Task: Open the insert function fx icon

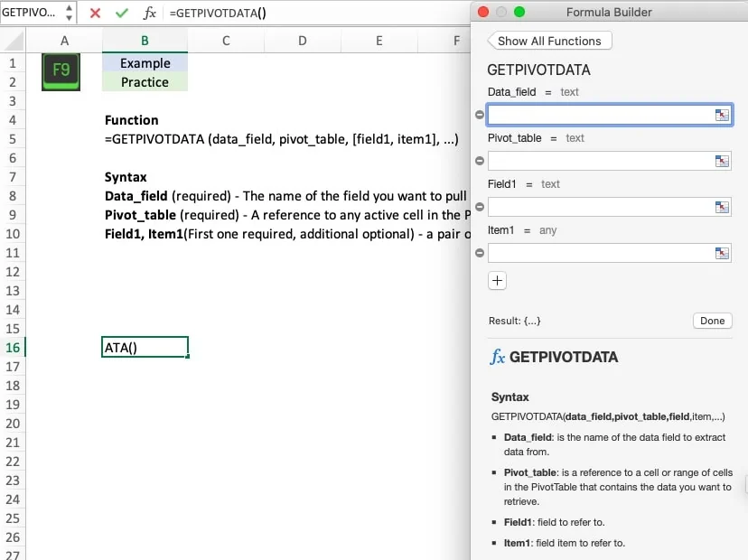Action: [150, 14]
